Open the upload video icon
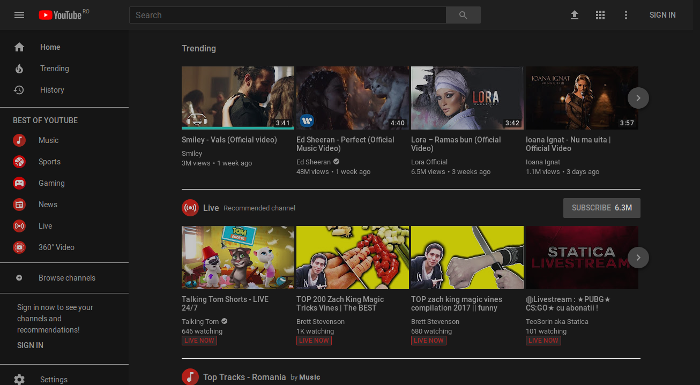Screen dimensions: 700x385 tap(575, 15)
